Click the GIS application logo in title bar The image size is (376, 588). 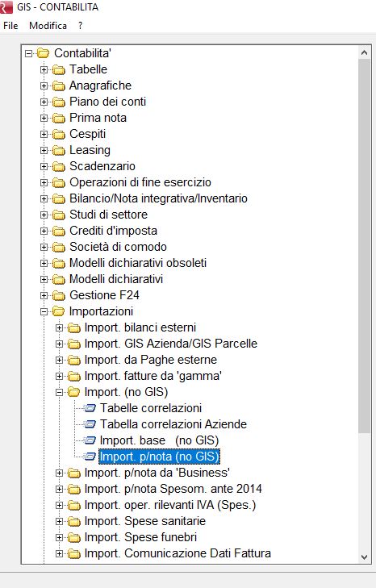[x=6, y=7]
